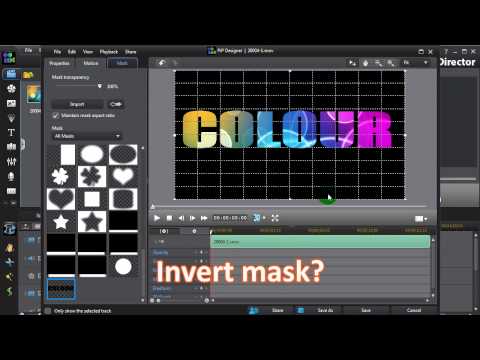Click the zoom out magnifier icon

[x=379, y=63]
